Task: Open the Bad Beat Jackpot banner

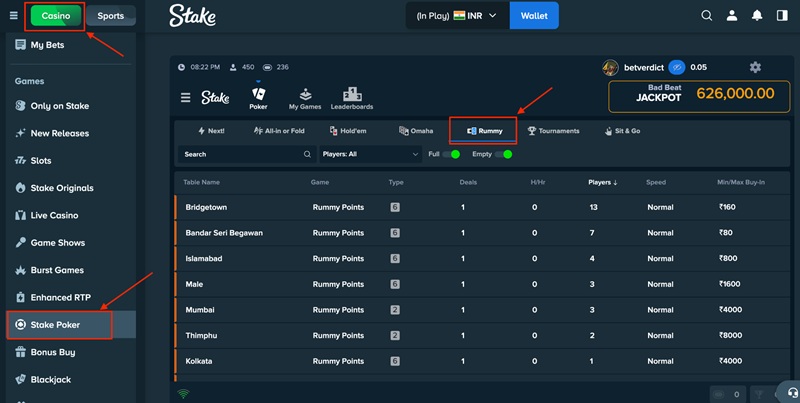Action: click(699, 96)
